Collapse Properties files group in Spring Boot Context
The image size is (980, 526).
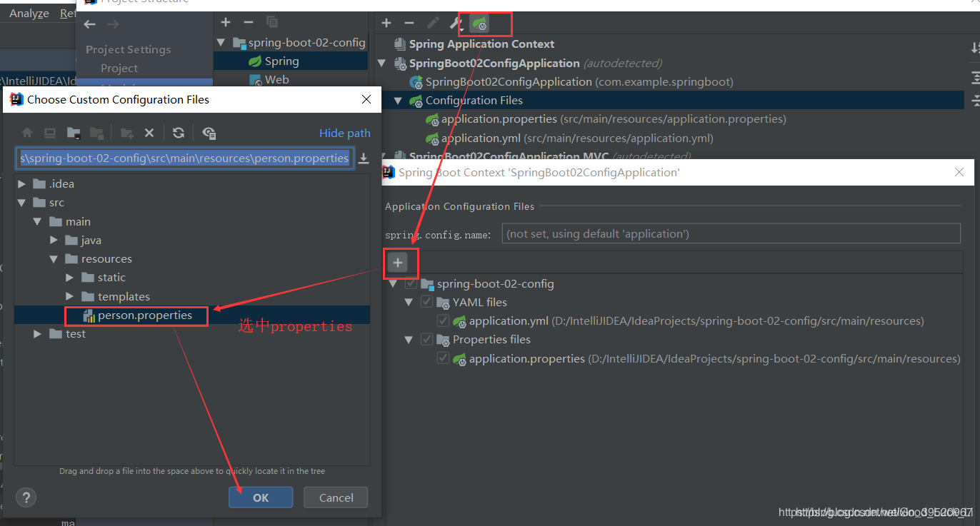click(409, 340)
